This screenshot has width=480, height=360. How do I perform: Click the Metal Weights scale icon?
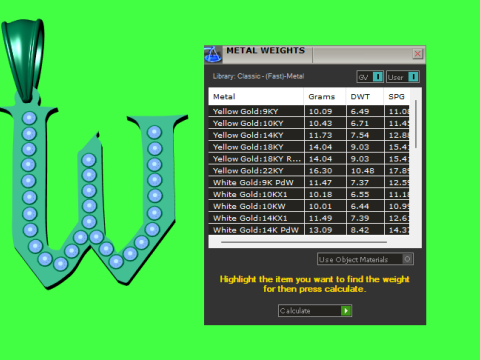pyautogui.click(x=213, y=54)
